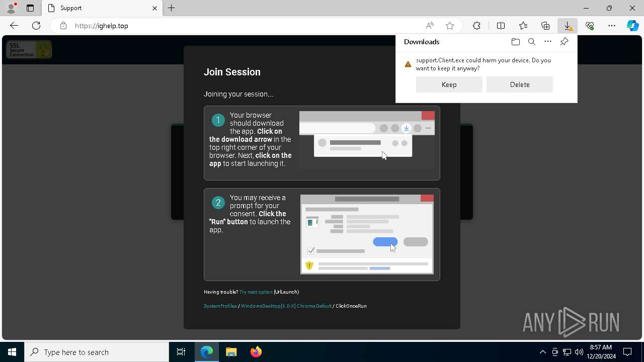The width and height of the screenshot is (644, 362).
Task: Open the Favorites list icon
Action: click(523, 26)
